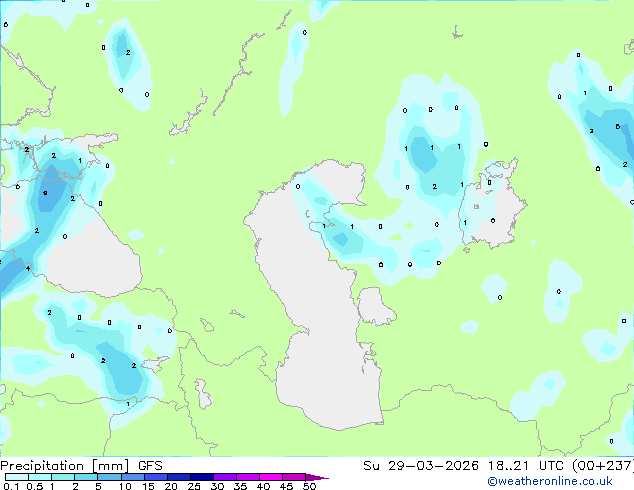The width and height of the screenshot is (634, 490).
Task: Pick the 10–15 mm blue legend swatch
Action: pyautogui.click(x=132, y=477)
